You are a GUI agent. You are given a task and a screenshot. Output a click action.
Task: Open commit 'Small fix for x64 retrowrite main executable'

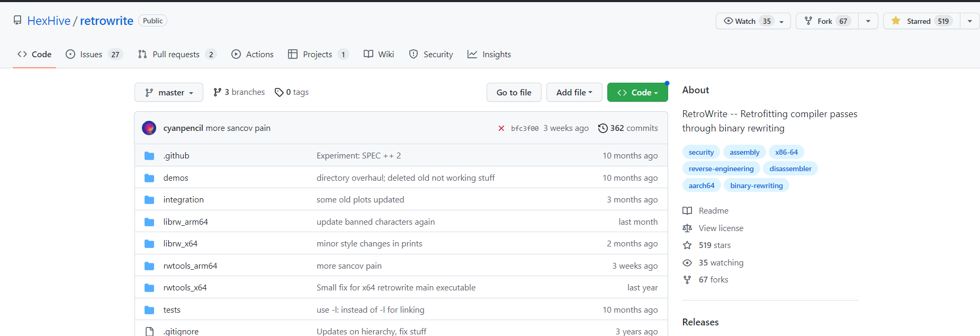(396, 287)
